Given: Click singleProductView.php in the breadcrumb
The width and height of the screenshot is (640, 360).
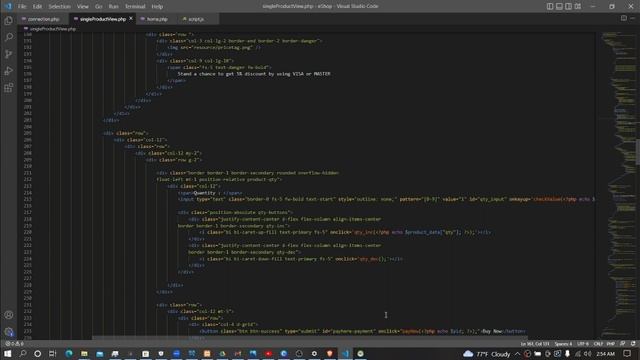Looking at the screenshot, I should (x=53, y=29).
